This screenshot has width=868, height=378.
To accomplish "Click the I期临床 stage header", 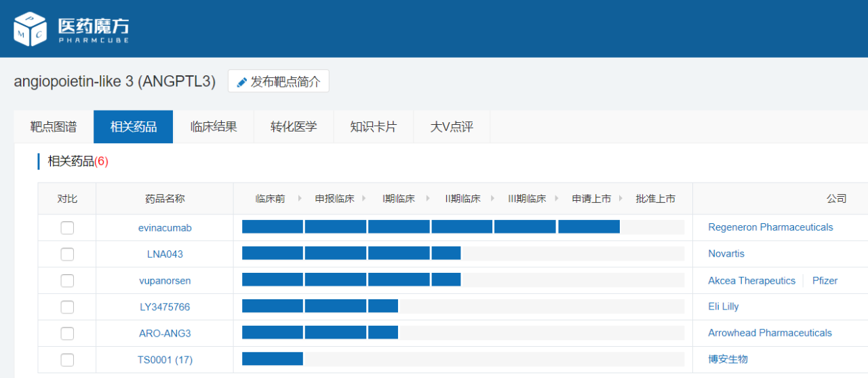I will (398, 199).
